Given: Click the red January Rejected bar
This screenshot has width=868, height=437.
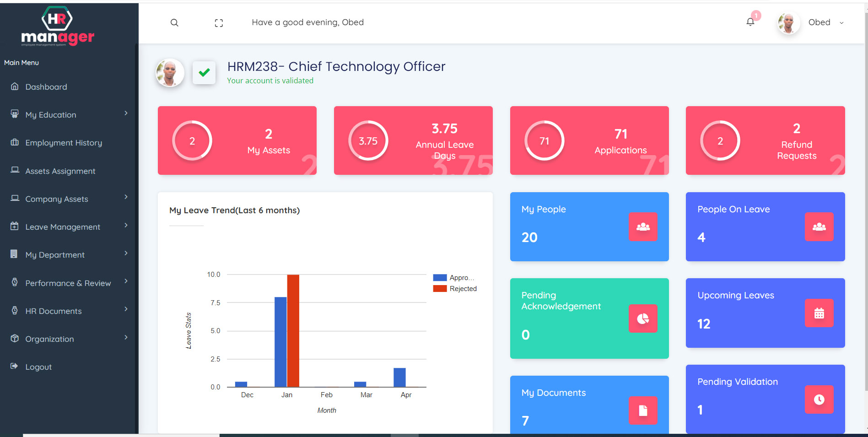Looking at the screenshot, I should coord(293,330).
